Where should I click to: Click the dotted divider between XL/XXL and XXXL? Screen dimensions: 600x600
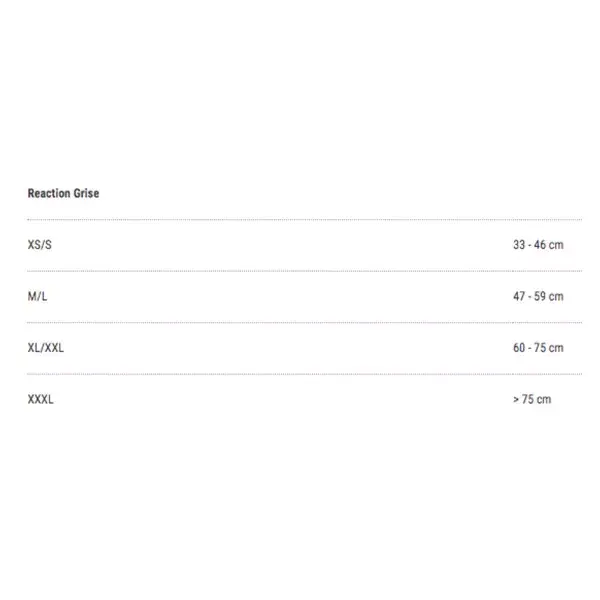tap(305, 374)
